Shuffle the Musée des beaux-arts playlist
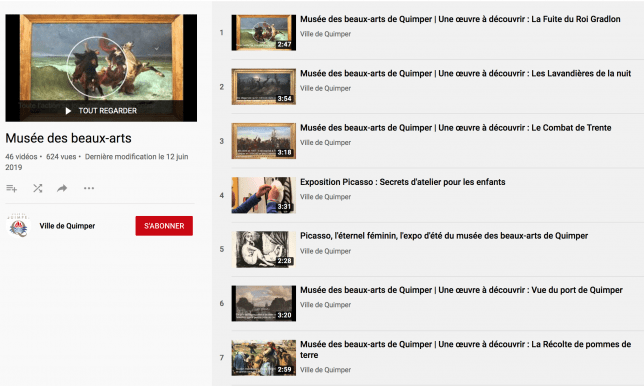Viewport: 644px width, 386px height. pyautogui.click(x=37, y=188)
